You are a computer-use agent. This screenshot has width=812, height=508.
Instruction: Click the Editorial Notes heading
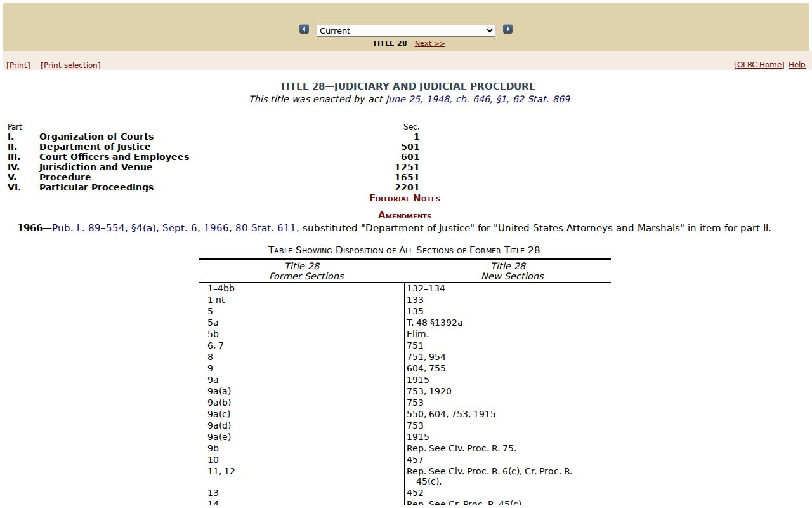pyautogui.click(x=405, y=198)
